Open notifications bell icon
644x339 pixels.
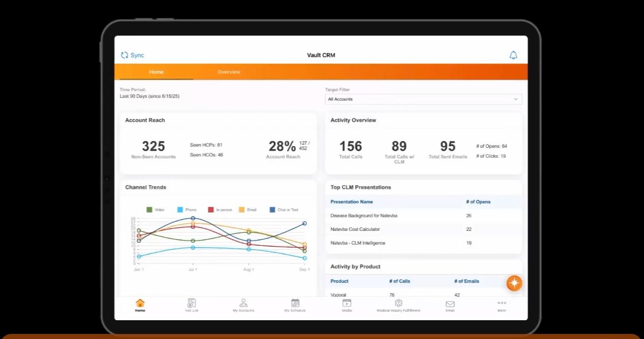coord(513,55)
